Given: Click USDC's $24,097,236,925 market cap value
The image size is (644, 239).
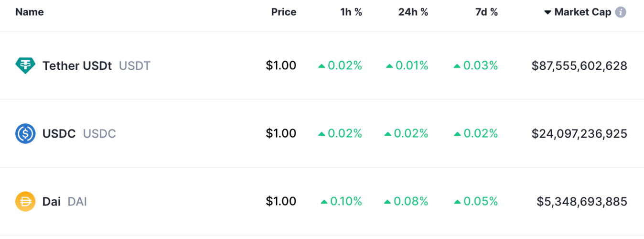Looking at the screenshot, I should point(579,134).
